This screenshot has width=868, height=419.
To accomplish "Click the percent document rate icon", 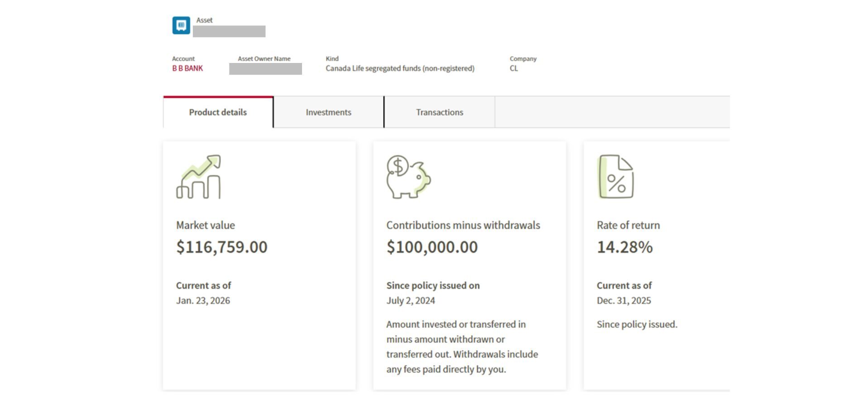I will point(615,177).
